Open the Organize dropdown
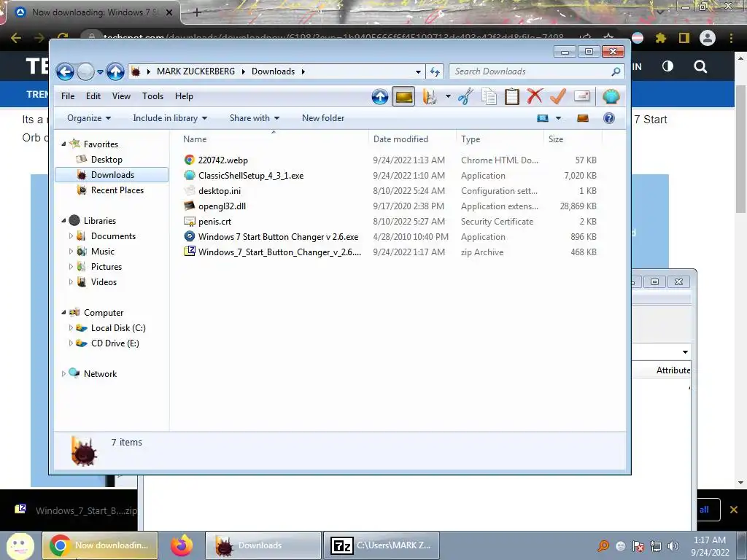 (x=89, y=118)
